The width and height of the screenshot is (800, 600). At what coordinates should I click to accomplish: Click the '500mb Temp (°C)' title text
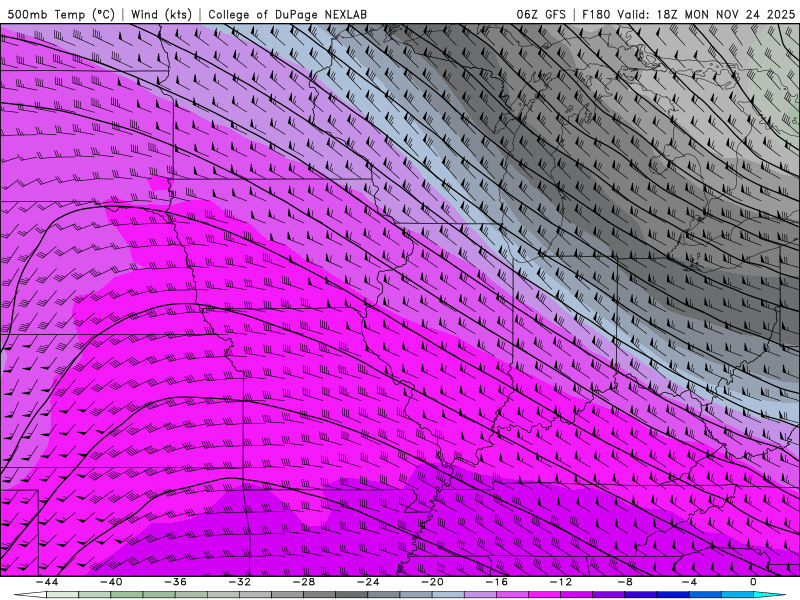coord(61,14)
